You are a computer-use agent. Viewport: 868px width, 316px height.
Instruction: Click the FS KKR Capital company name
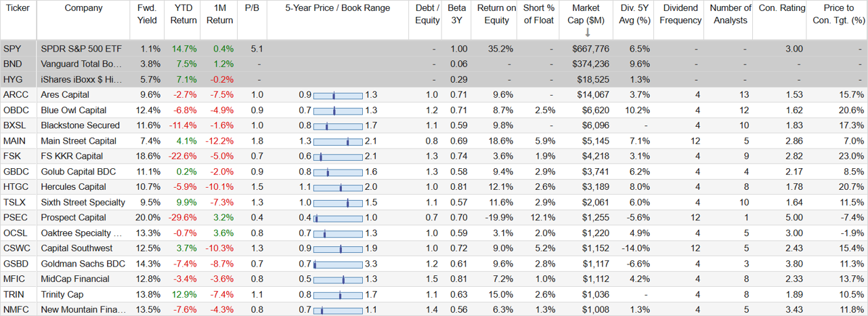coord(72,156)
